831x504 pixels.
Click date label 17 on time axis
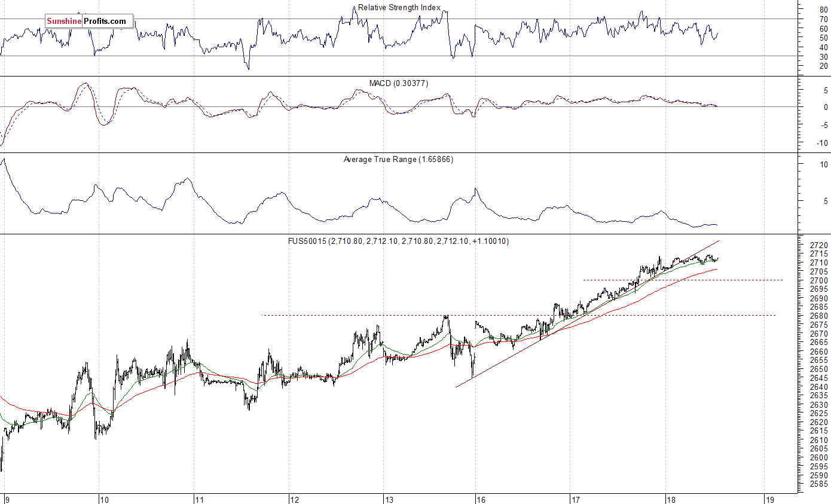click(x=576, y=499)
